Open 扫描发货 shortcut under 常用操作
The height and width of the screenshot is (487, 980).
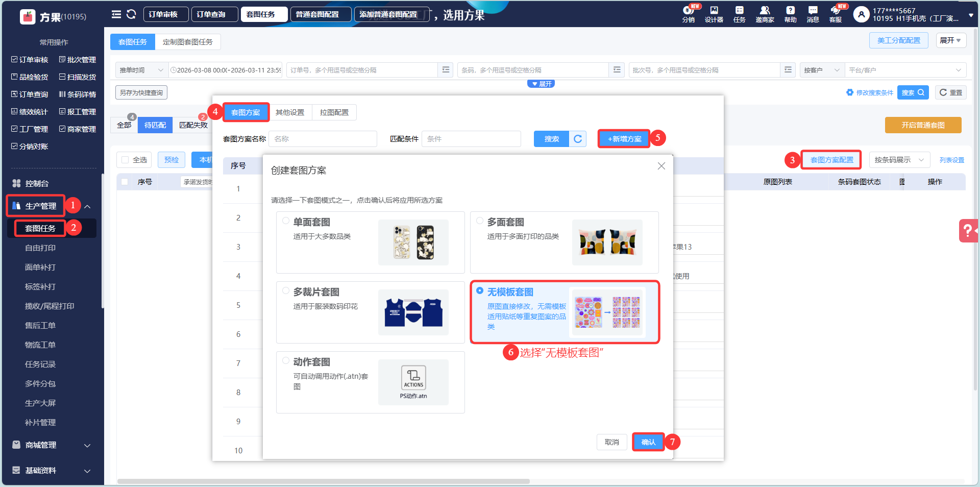(x=78, y=77)
